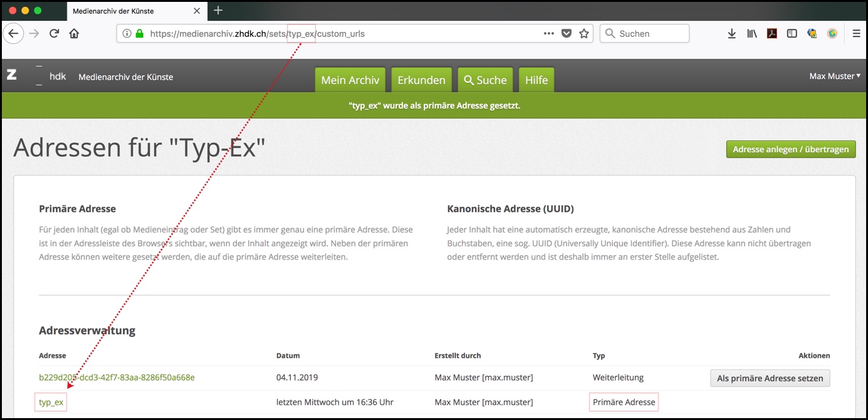The width and height of the screenshot is (868, 420).
Task: Open the Mein Archiv tab
Action: click(350, 80)
